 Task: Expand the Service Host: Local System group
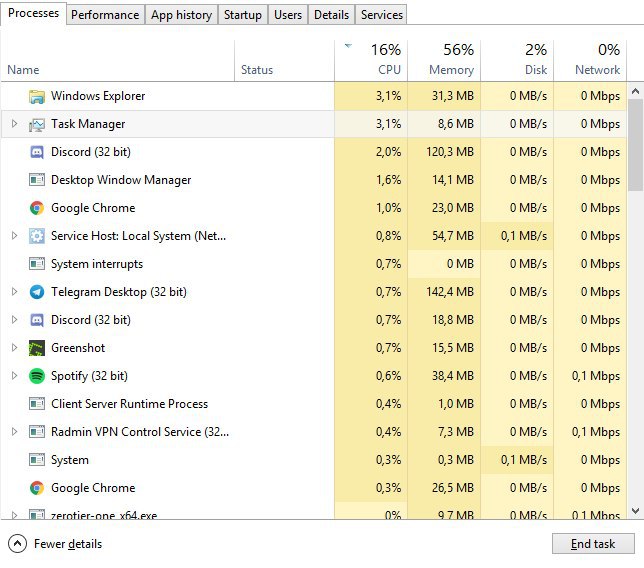[14, 236]
